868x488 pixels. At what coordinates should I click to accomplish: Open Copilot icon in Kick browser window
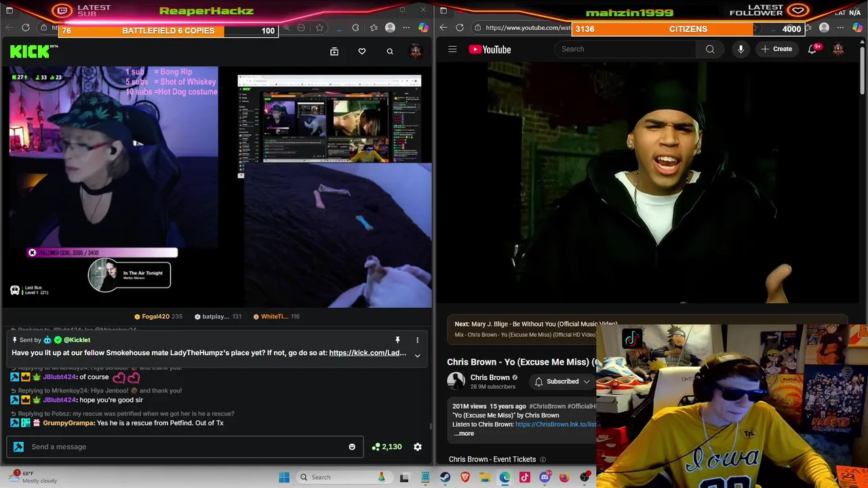pos(423,28)
